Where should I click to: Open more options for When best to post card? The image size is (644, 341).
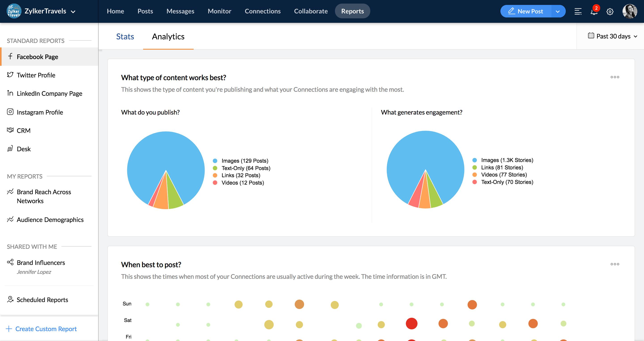coord(615,264)
